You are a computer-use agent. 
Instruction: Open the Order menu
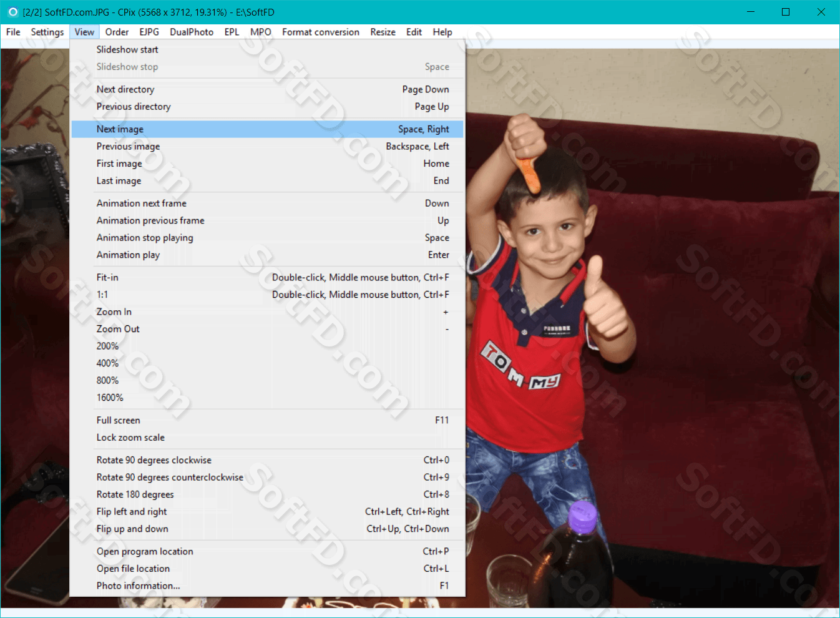pyautogui.click(x=117, y=32)
